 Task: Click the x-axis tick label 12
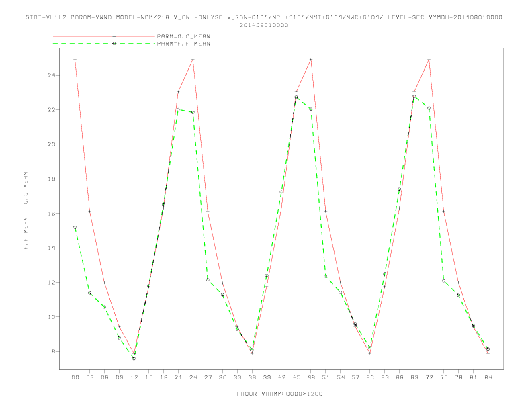pyautogui.click(x=134, y=377)
